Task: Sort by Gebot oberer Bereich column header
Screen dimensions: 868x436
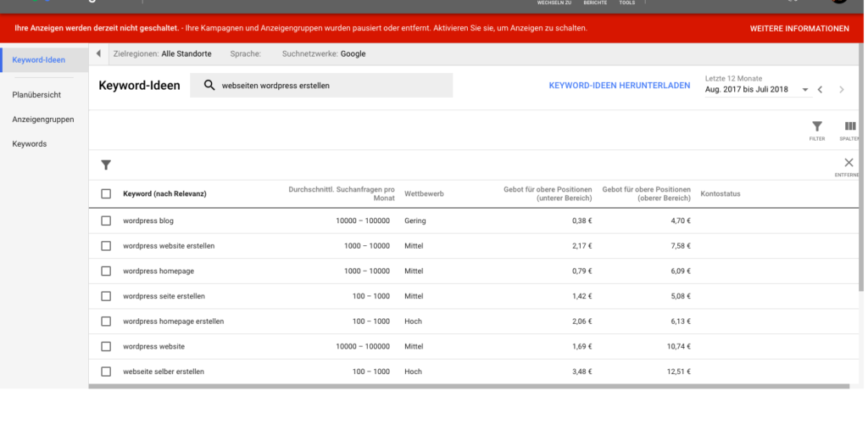Action: coord(646,194)
